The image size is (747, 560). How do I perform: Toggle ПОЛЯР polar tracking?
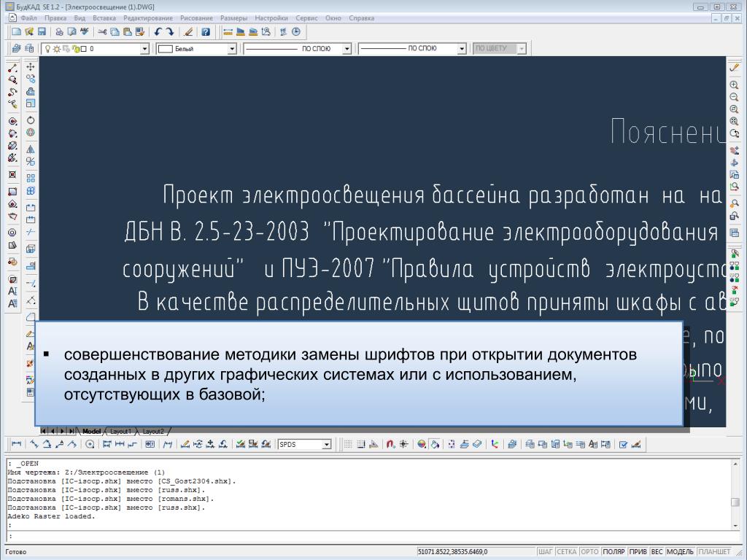click(614, 551)
